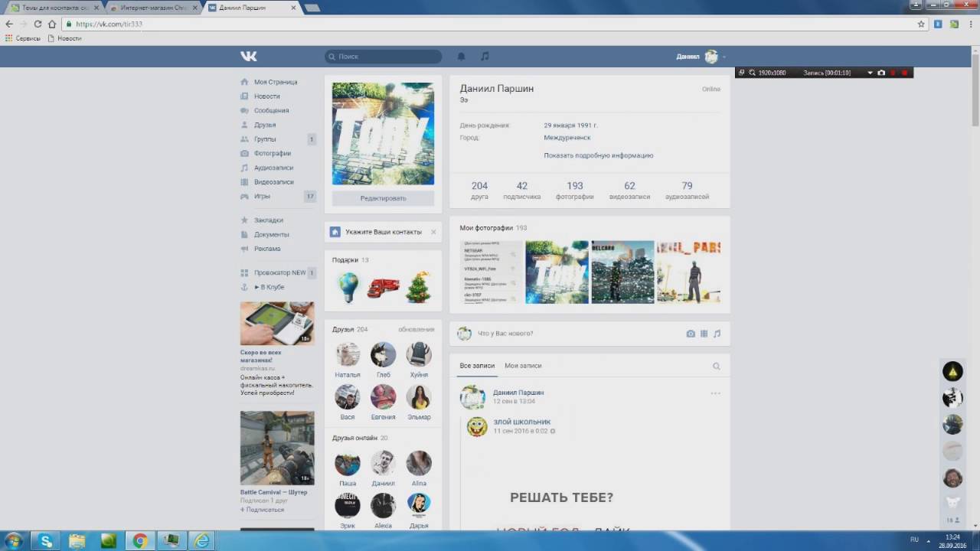980x551 pixels.
Task: Open the Tony photo thumbnail in Мои фотографии
Action: point(557,272)
